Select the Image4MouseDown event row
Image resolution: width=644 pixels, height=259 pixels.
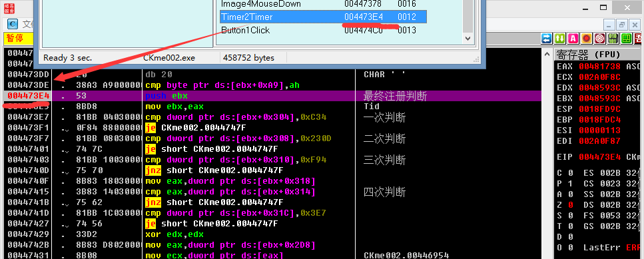pos(323,4)
